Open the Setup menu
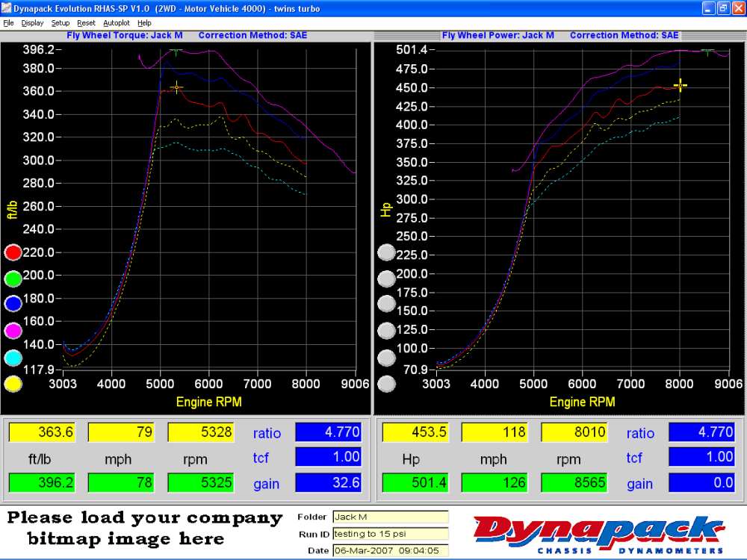 tap(61, 23)
